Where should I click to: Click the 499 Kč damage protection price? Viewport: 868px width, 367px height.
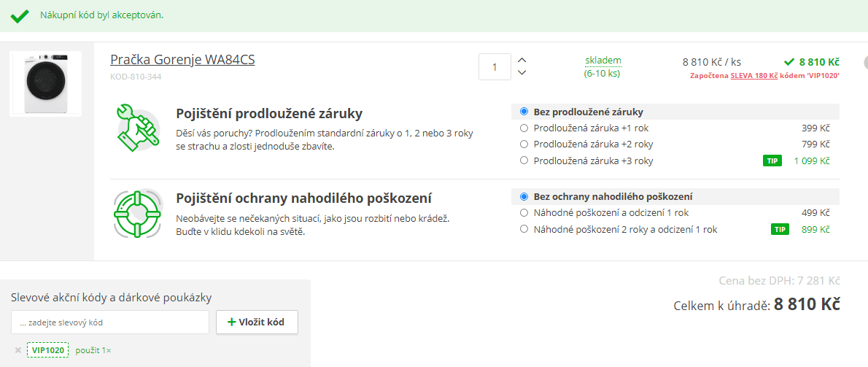tap(816, 212)
